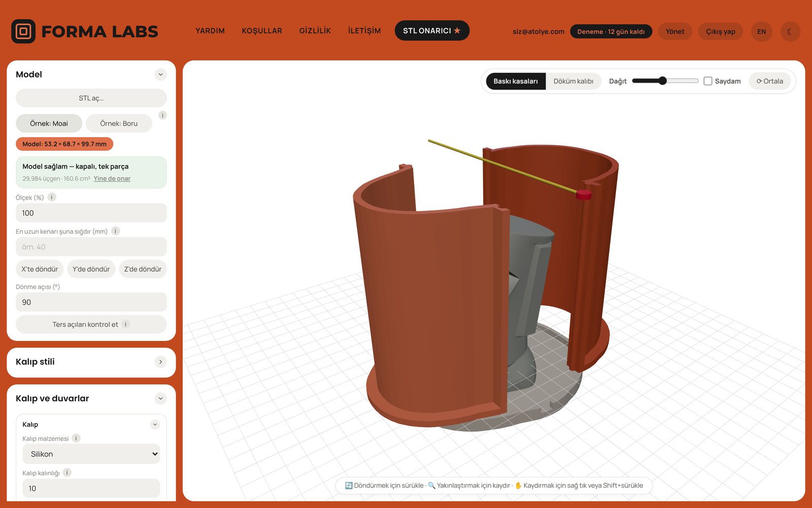This screenshot has height=508, width=812.
Task: Open the STL ONARICI tool
Action: (x=432, y=30)
